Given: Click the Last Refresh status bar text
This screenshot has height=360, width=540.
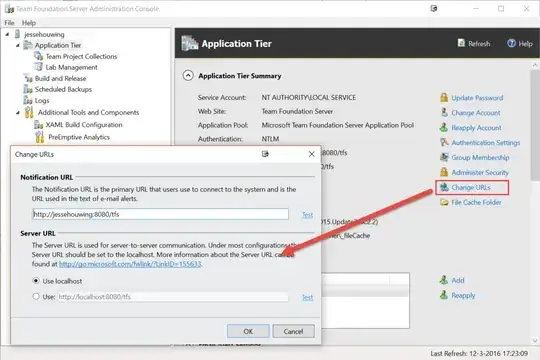Looking at the screenshot, I should [x=479, y=353].
